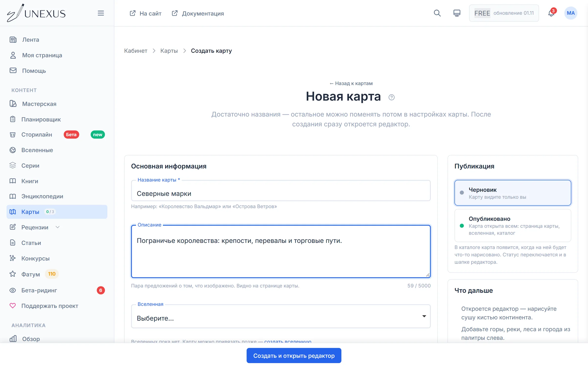Click the Серии layers icon
This screenshot has width=588, height=368.
coord(13,165)
